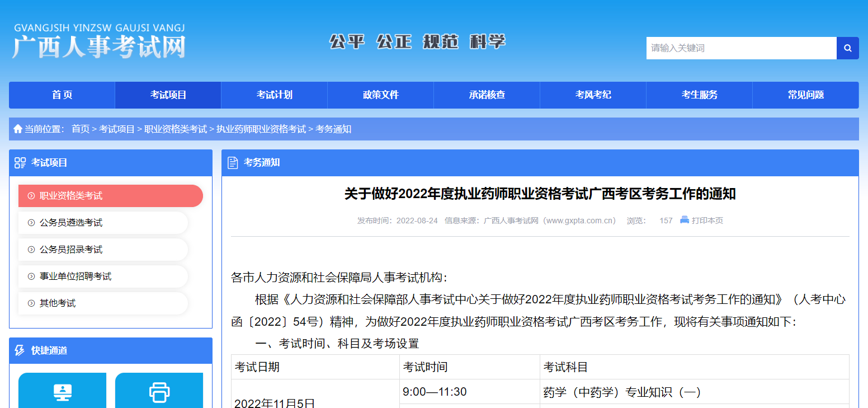Expand 公务员招录考试 sidebar item
The height and width of the screenshot is (408, 868).
pos(103,250)
